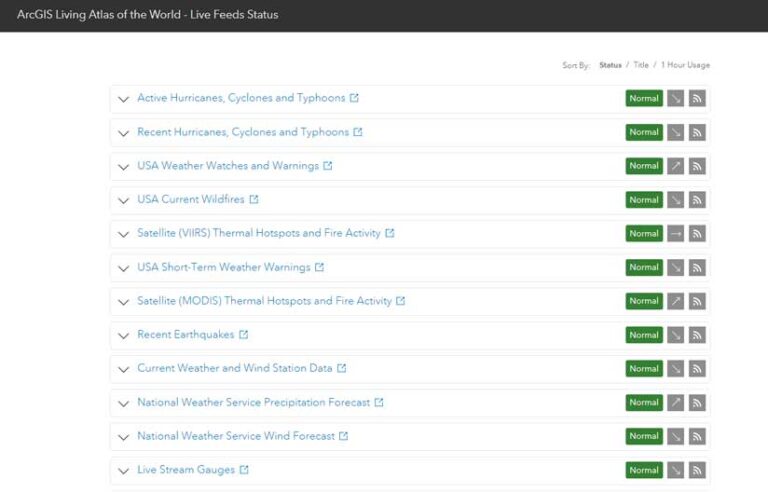Open external link icon beside Wind Forecast title
This screenshot has height=492, width=768.
tap(343, 436)
